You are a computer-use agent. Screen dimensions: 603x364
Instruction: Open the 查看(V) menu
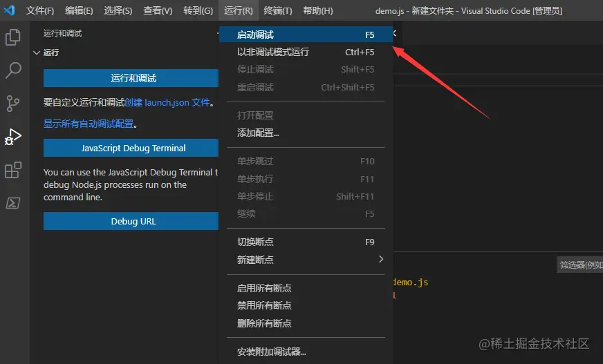(158, 11)
